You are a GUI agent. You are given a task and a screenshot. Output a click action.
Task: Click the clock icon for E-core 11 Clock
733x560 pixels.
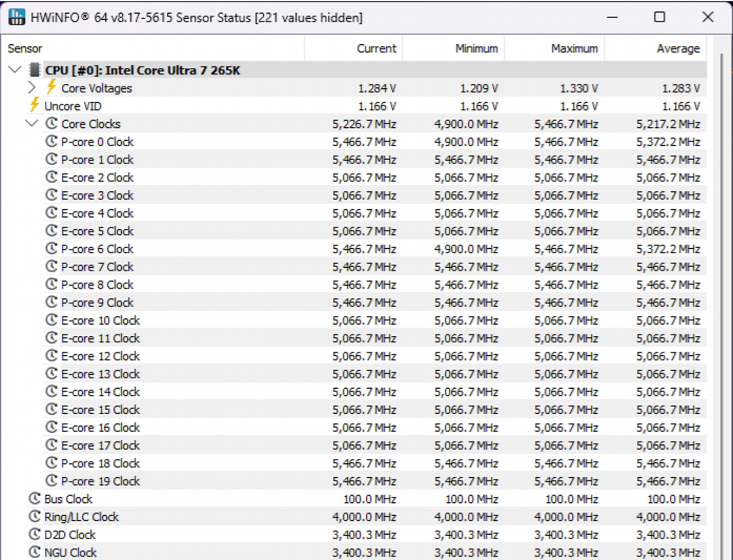pos(52,338)
